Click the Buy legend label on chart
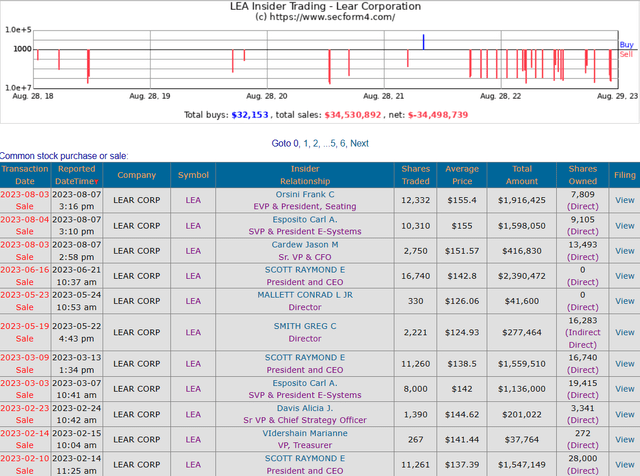 [x=626, y=44]
